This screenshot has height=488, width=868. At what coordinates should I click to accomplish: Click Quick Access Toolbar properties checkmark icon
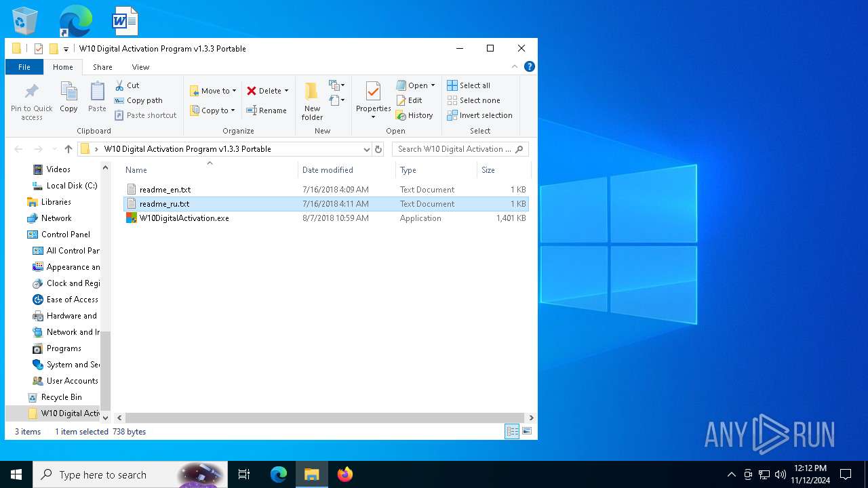(x=39, y=49)
